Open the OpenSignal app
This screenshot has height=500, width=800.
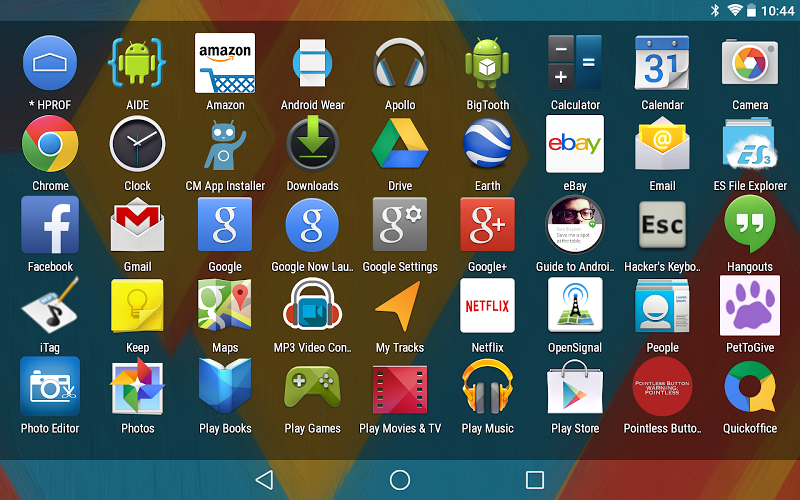point(575,305)
